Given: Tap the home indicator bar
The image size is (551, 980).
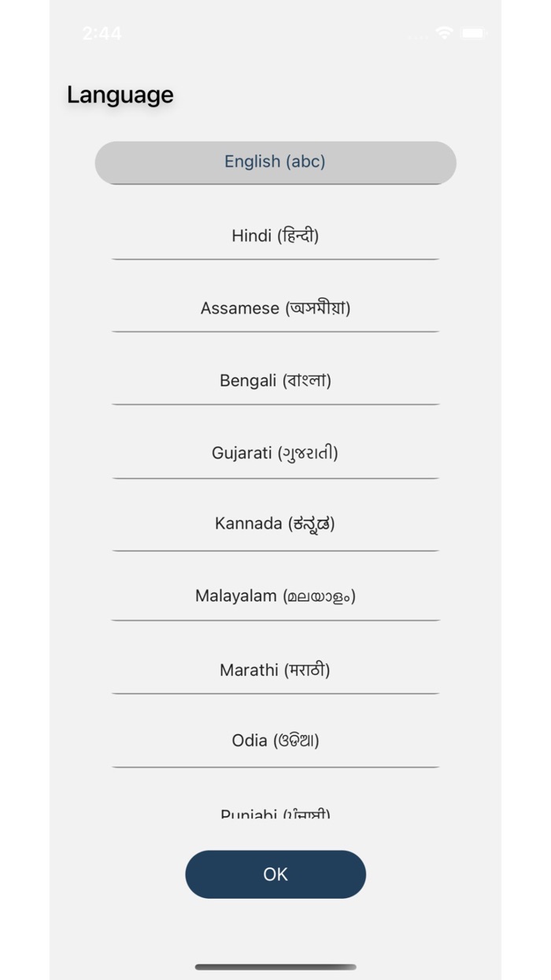Looking at the screenshot, I should 275,967.
